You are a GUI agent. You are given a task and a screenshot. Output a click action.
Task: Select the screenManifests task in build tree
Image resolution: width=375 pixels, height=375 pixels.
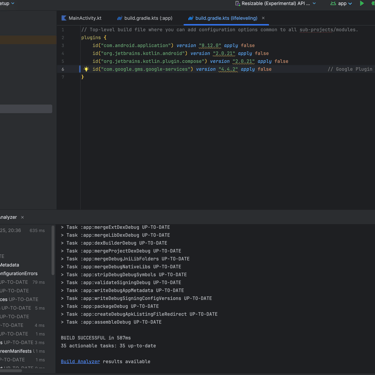(16, 351)
